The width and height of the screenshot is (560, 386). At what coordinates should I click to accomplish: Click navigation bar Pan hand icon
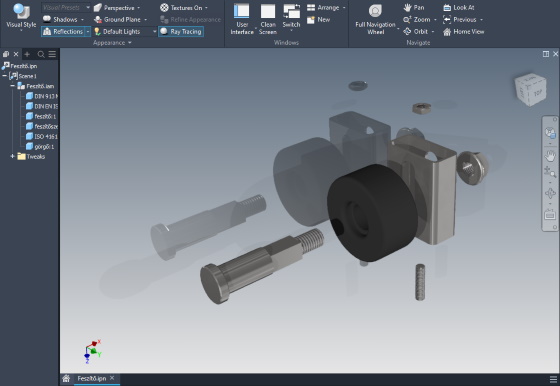tap(550, 156)
